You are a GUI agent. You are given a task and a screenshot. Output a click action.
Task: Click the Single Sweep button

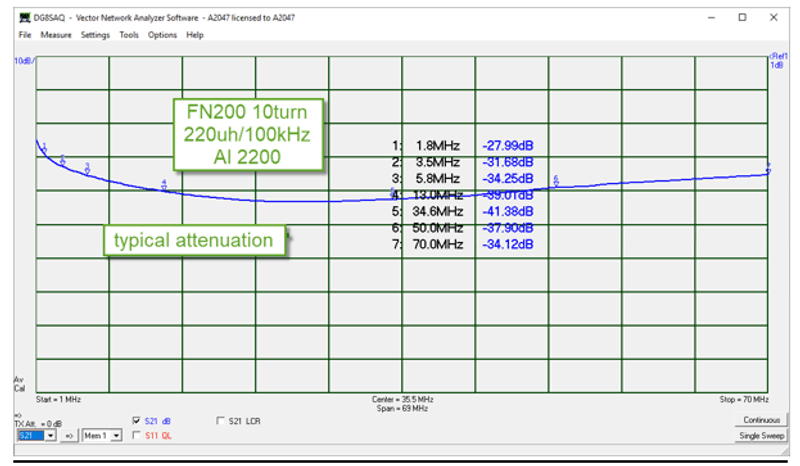761,436
